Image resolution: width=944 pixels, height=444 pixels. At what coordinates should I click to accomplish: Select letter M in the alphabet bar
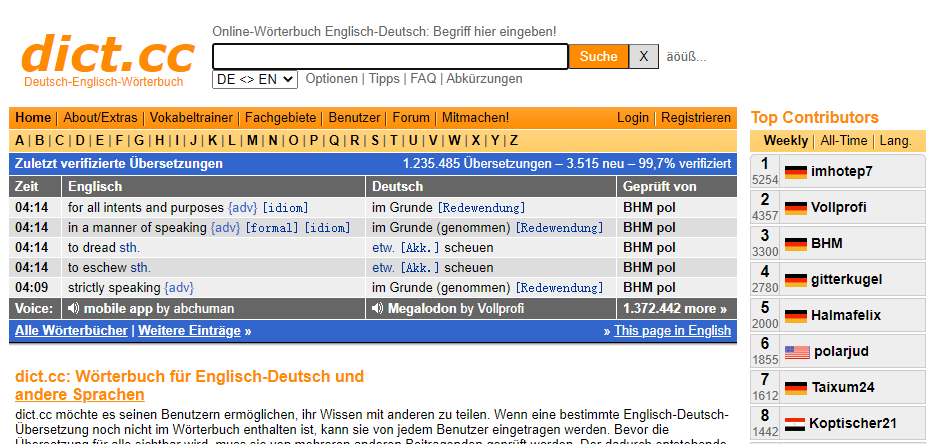252,140
